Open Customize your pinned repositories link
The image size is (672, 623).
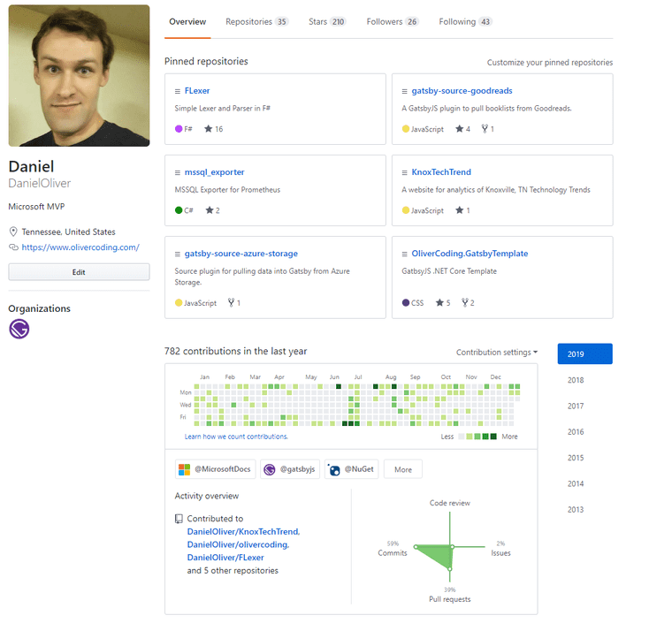click(x=549, y=63)
